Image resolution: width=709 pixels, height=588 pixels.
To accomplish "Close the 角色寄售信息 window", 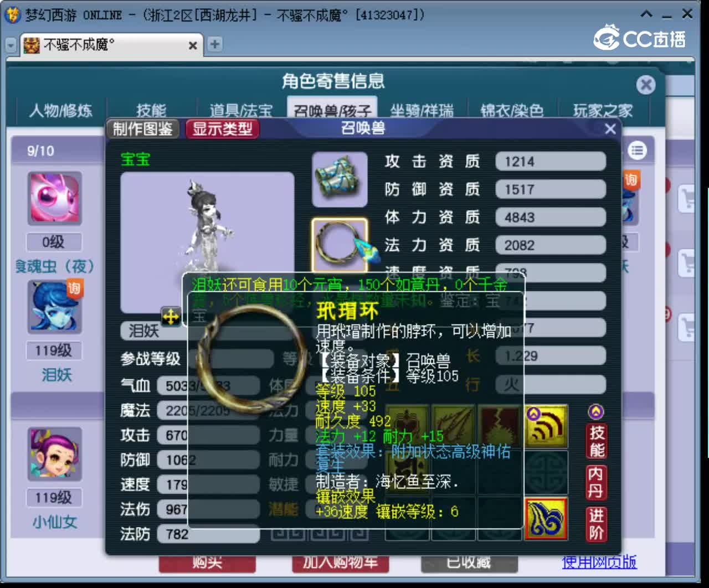I will click(645, 85).
